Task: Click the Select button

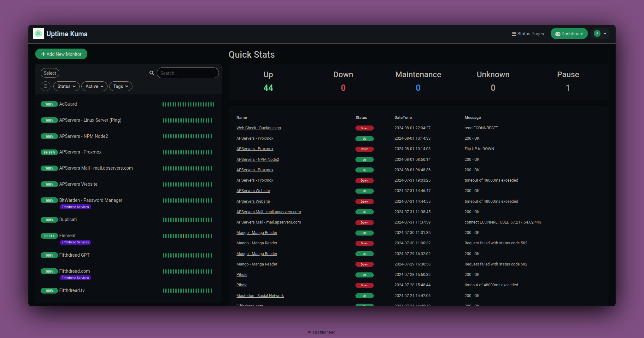Action: click(50, 73)
